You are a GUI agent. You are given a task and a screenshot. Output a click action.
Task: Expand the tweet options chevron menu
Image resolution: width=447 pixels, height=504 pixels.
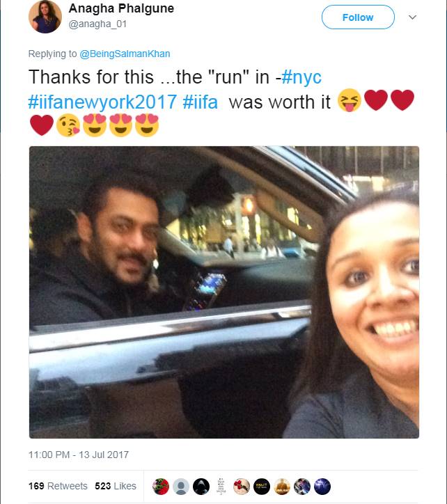point(412,17)
